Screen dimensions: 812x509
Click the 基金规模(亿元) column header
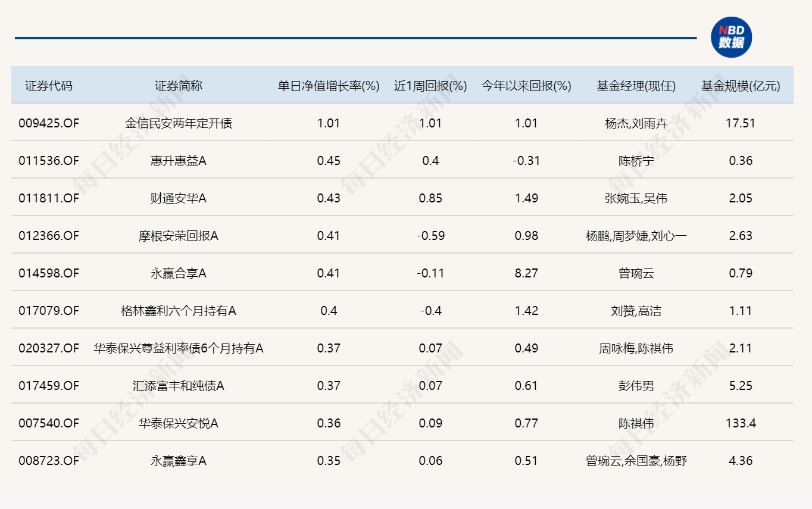coord(741,86)
